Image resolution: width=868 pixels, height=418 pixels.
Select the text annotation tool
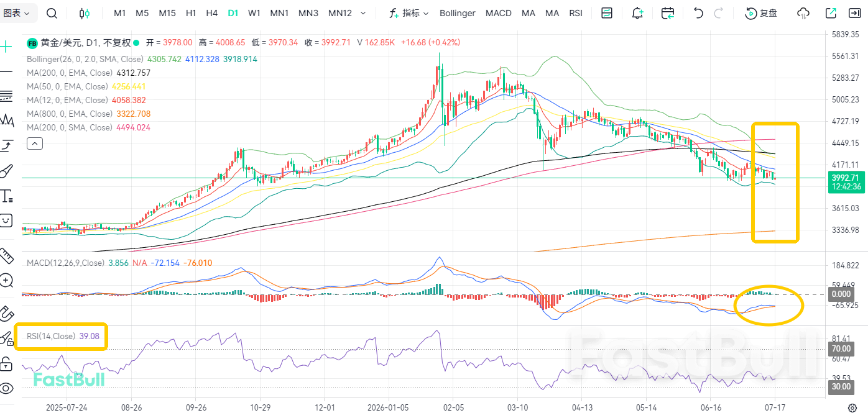click(x=7, y=196)
